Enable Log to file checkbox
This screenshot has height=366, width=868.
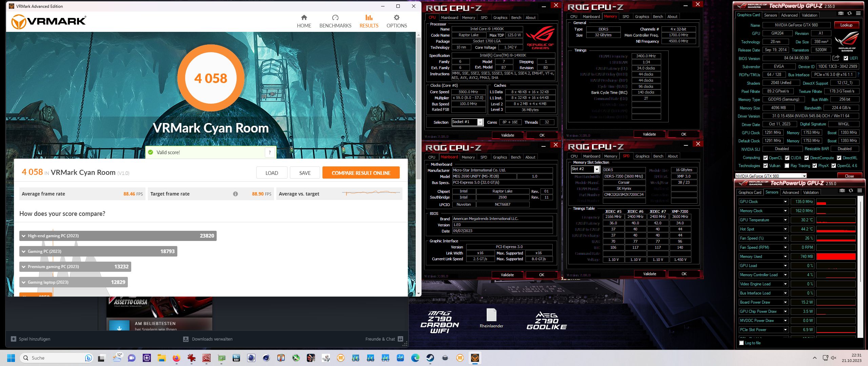click(x=742, y=343)
